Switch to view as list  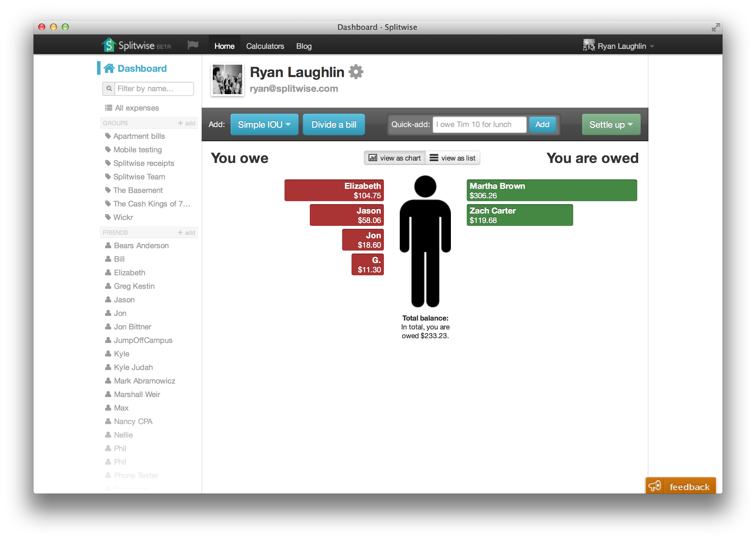(453, 158)
